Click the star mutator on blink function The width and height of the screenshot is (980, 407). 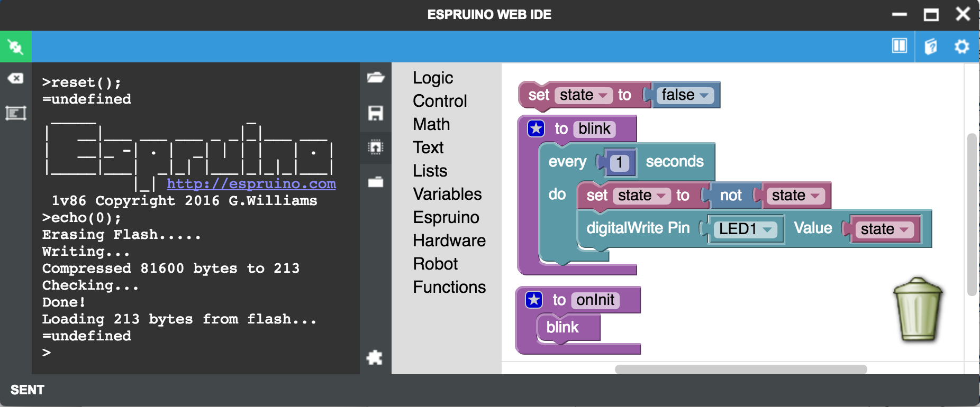pos(536,128)
